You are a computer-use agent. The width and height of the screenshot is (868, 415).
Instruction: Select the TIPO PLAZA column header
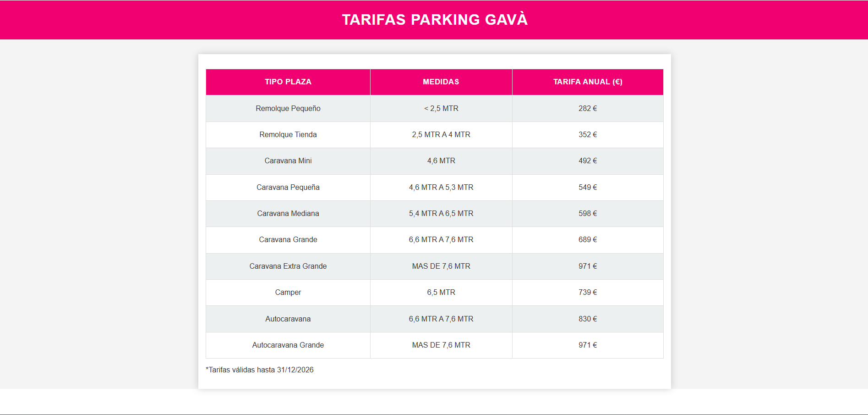(288, 82)
